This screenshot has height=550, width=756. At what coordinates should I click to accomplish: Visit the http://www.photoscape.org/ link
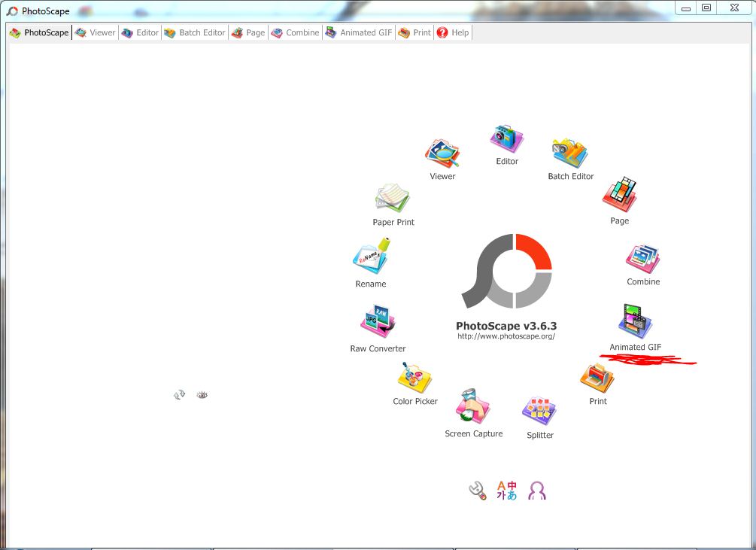click(x=506, y=336)
